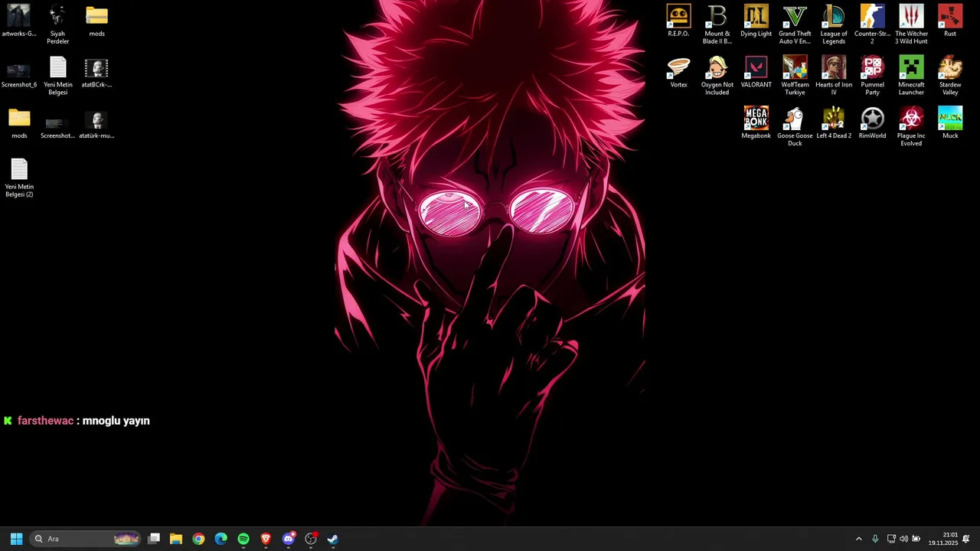
Task: Open the clock showing 21:01
Action: coord(943,539)
